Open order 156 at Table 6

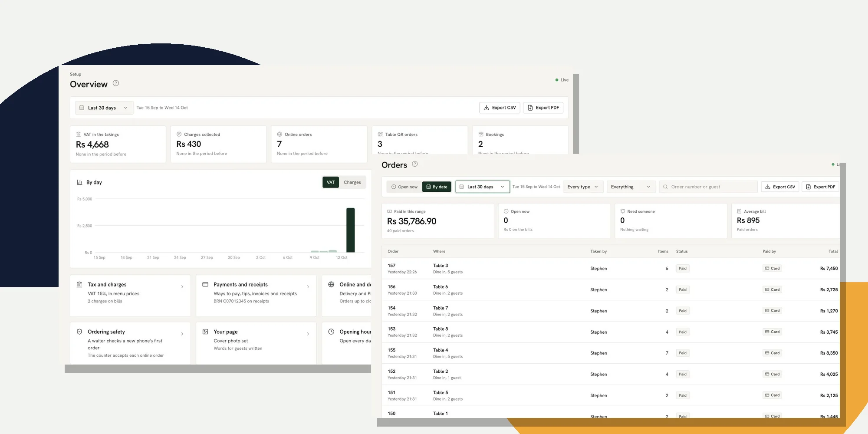click(x=611, y=290)
